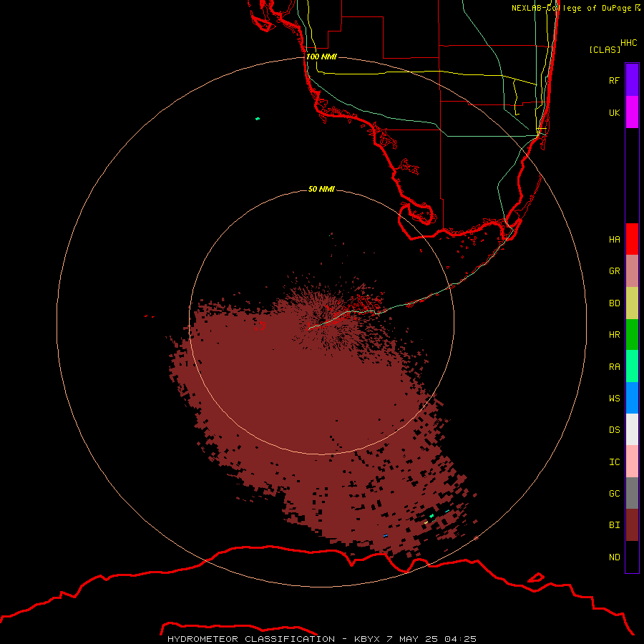Click the RA light green legend swatch

[x=632, y=366]
